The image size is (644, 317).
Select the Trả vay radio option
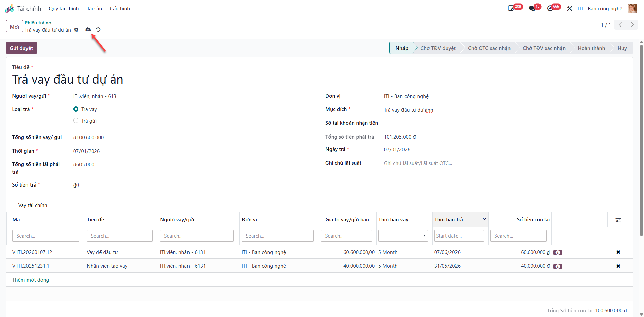click(76, 109)
